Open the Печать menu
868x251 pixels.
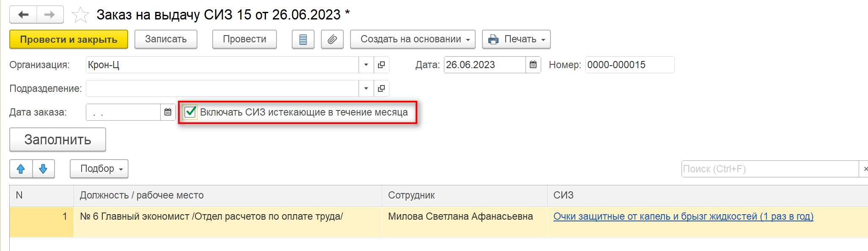(516, 39)
